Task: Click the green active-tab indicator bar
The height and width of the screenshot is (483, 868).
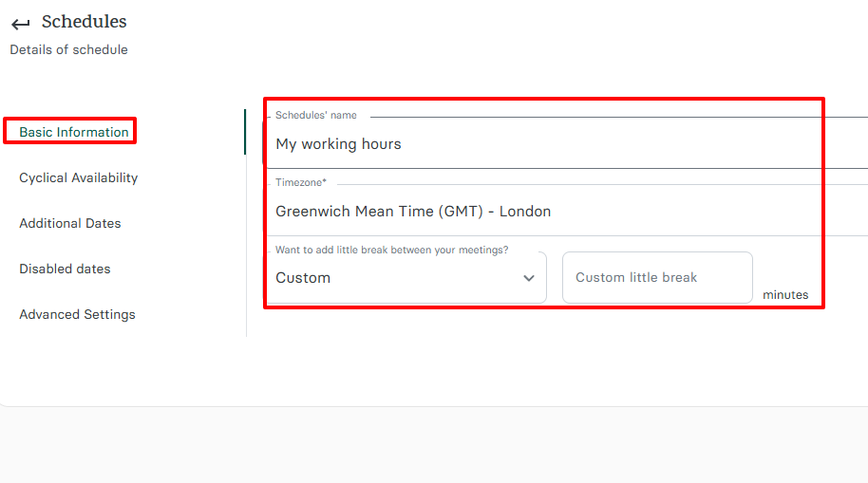Action: coord(245,132)
